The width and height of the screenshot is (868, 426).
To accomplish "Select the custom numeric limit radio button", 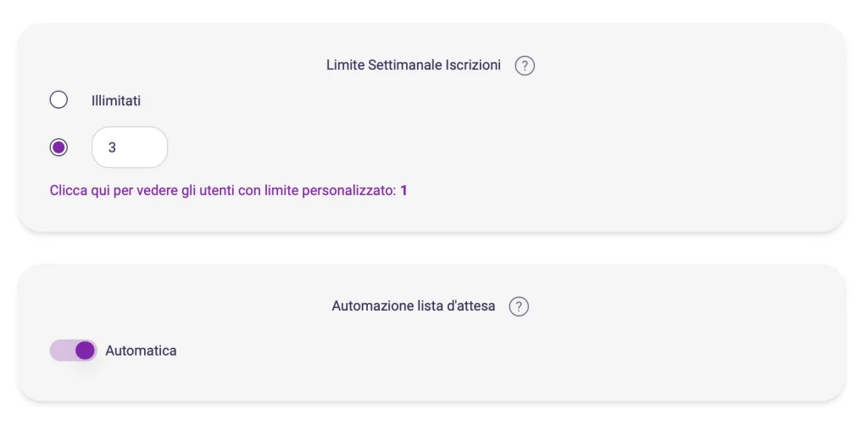I will tap(58, 148).
